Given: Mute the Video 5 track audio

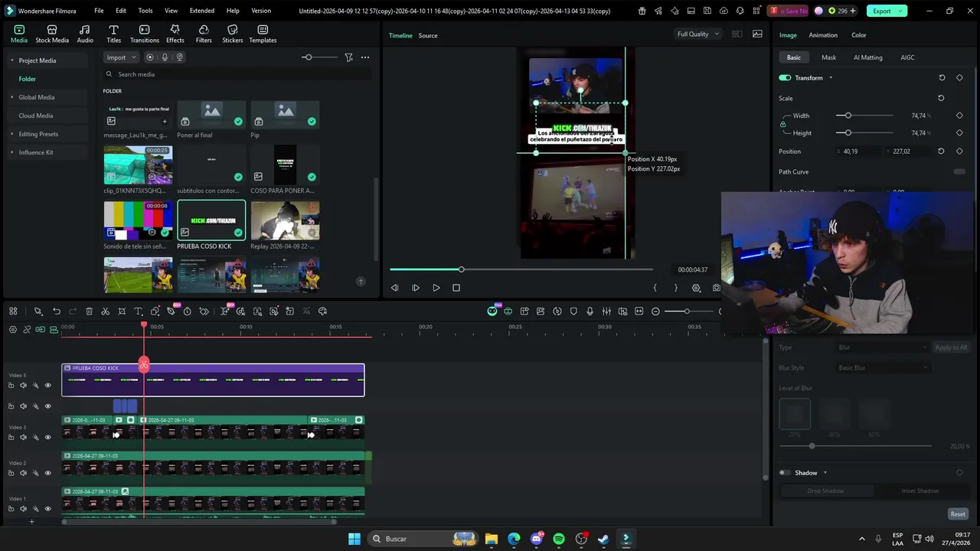Looking at the screenshot, I should click(x=23, y=386).
